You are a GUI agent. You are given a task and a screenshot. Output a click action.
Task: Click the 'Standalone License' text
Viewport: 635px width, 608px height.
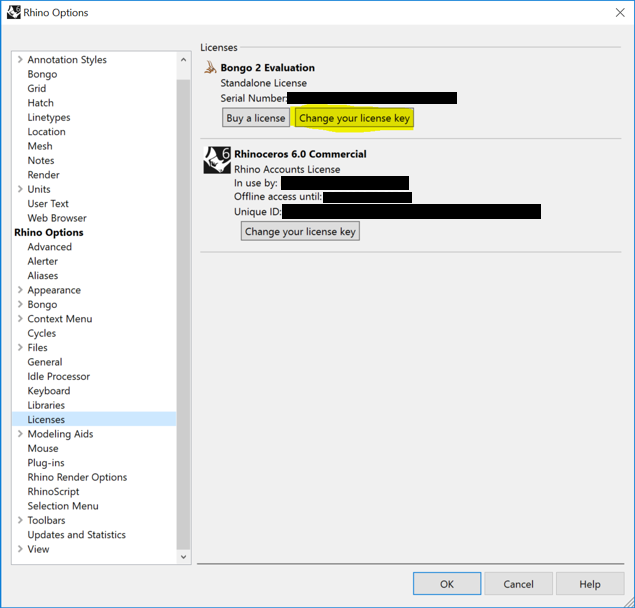click(264, 83)
